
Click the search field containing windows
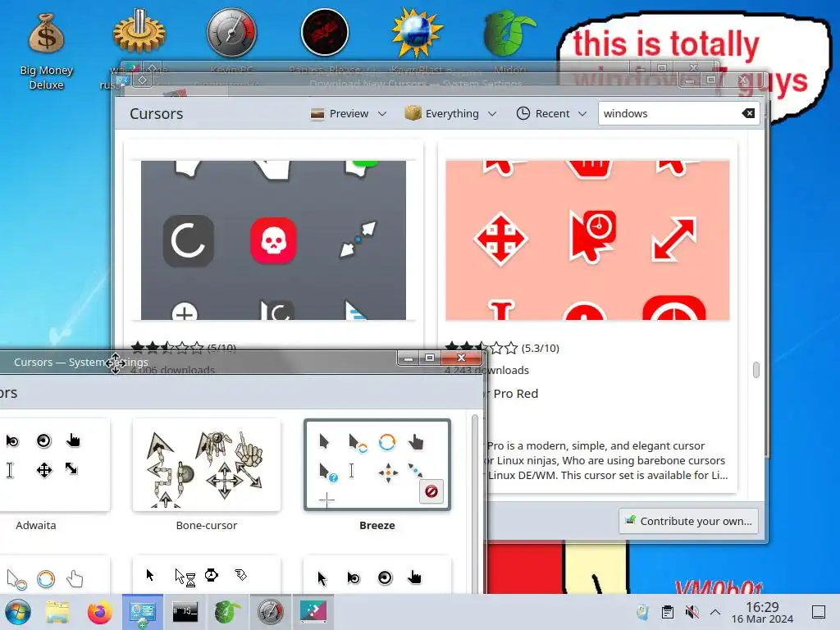[x=678, y=113]
